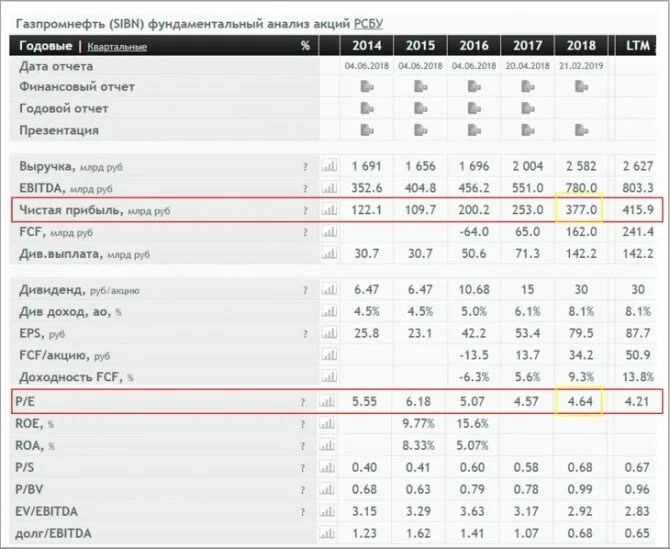
Task: Open chart icon for долг/EBITDA row
Action: [327, 533]
